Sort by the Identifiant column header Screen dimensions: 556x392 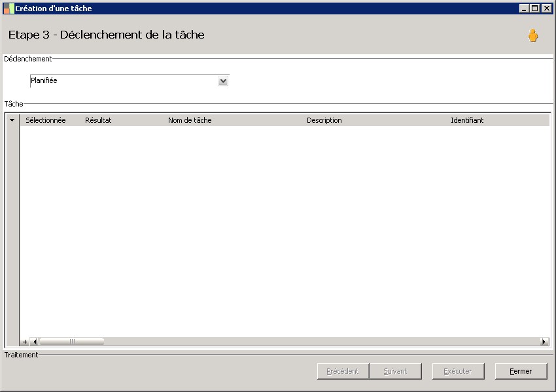pyautogui.click(x=467, y=120)
